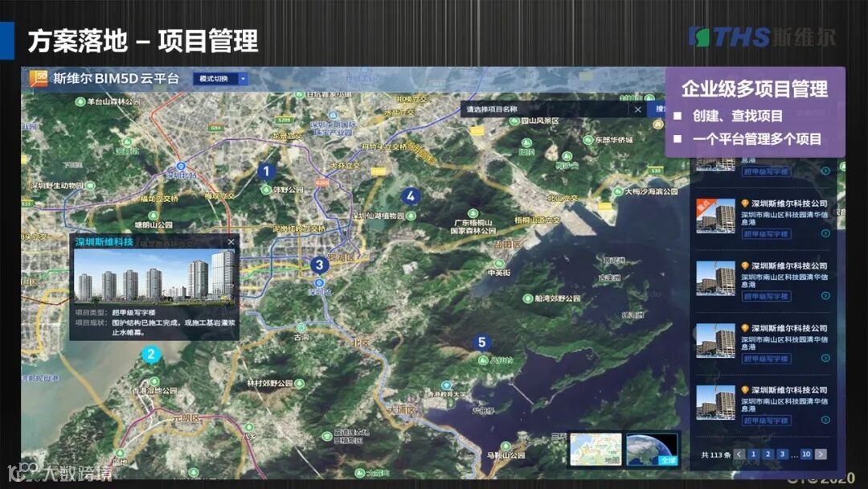Click the 羊台山森林公园 park icon
Viewport: 868px width, 489px height.
[x=80, y=102]
